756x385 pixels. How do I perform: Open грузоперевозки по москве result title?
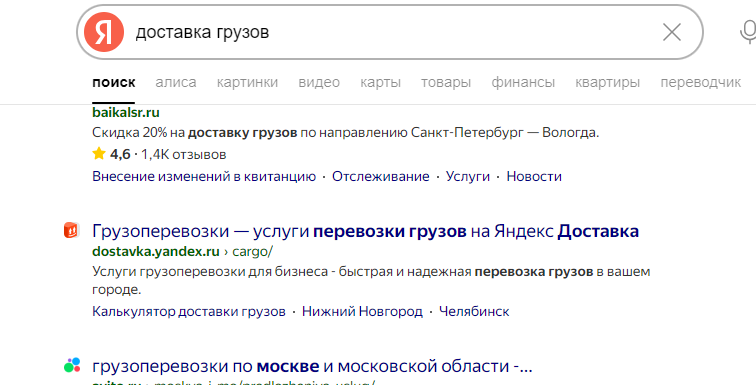(x=312, y=367)
